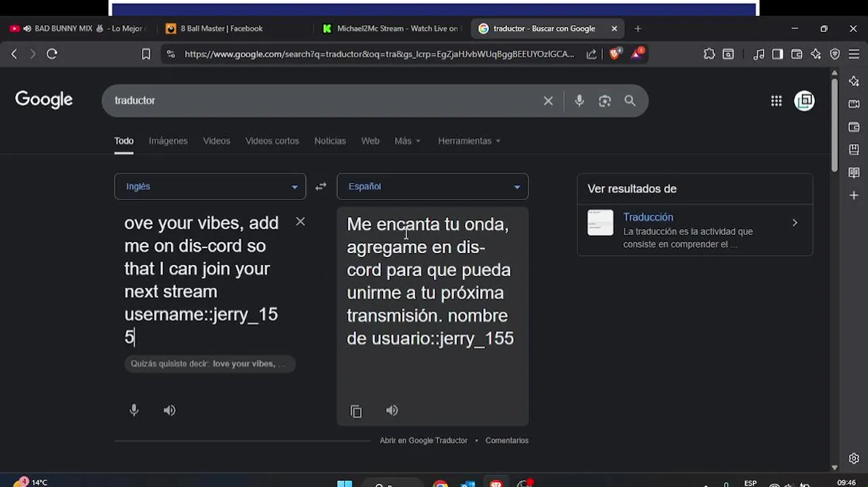Go back to the previous page
The width and height of the screenshot is (868, 487).
[14, 54]
